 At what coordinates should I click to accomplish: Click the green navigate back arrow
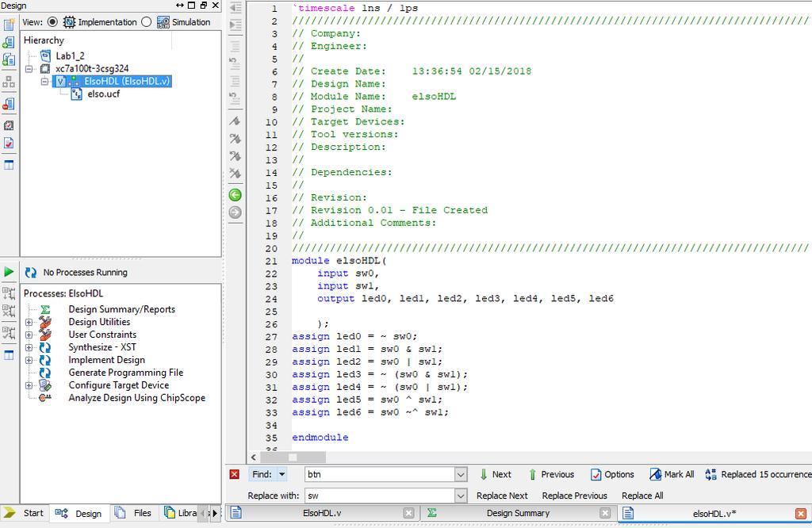pos(235,195)
